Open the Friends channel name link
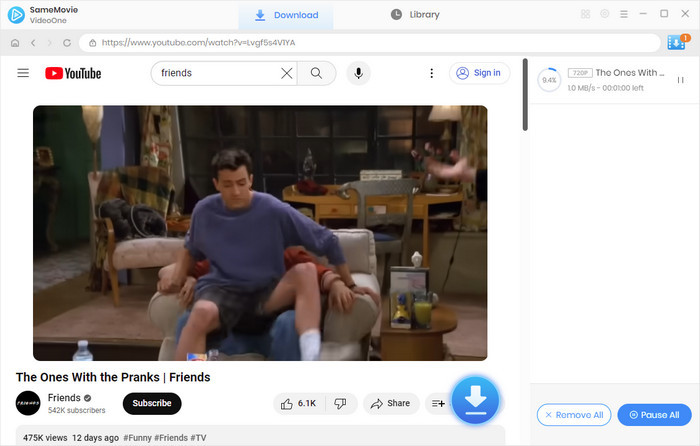Viewport: 700px width, 446px height. point(64,398)
